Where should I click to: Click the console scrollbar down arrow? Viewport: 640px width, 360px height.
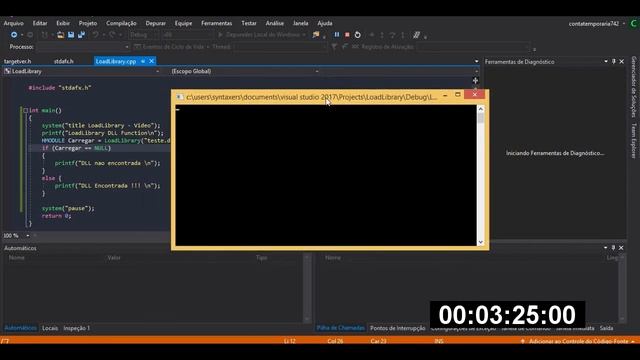pos(480,242)
